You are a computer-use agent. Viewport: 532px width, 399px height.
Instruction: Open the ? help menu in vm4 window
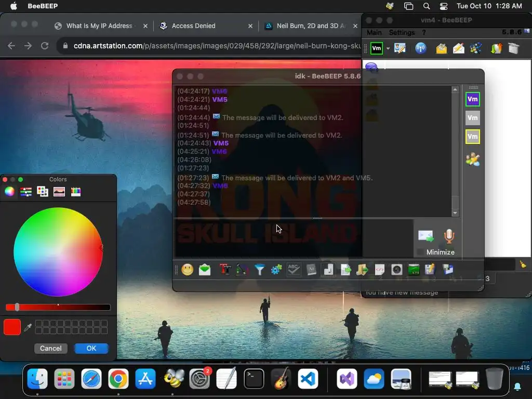[x=424, y=33]
